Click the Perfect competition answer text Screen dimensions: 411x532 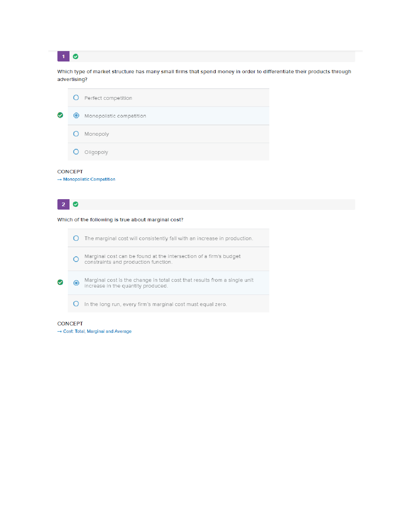click(x=108, y=98)
